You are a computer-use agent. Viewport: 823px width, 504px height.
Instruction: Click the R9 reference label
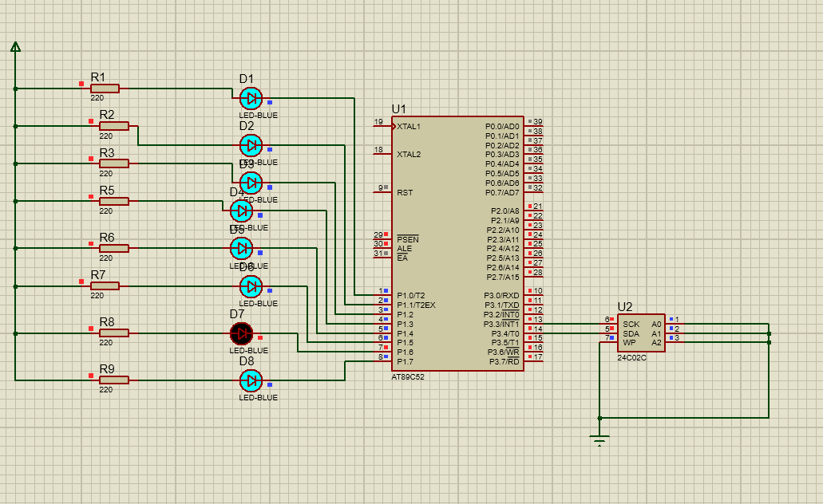pos(107,368)
